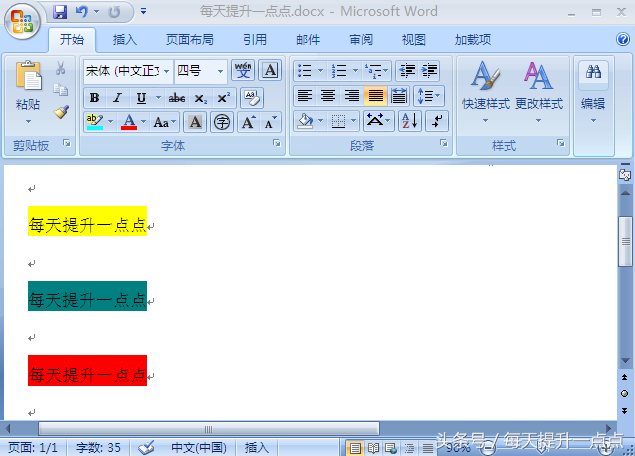635x456 pixels.
Task: Apply paragraph shading paint bucket
Action: (305, 121)
